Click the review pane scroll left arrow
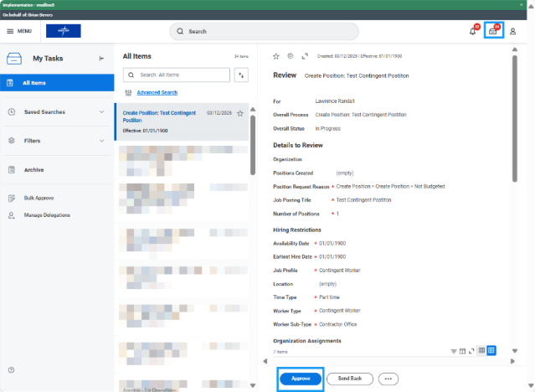The image size is (535, 392). [x=265, y=361]
